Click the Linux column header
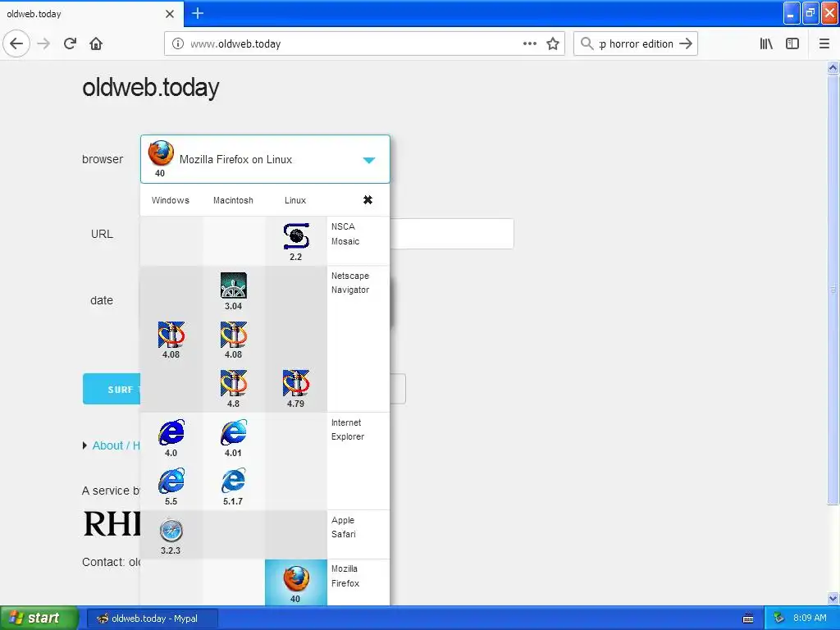 295,200
